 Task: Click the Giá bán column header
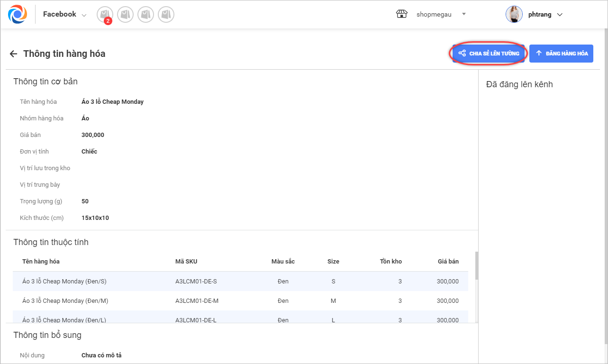point(448,262)
